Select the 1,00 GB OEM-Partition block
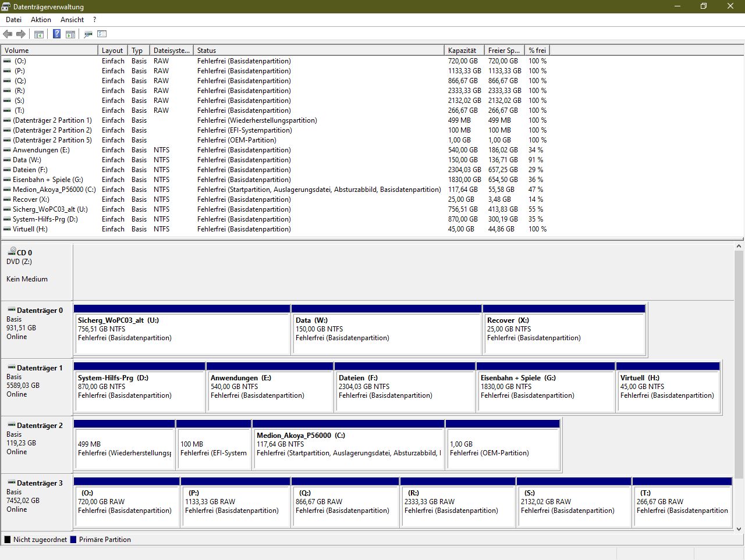Screen dimensions: 745x560 coord(503,444)
